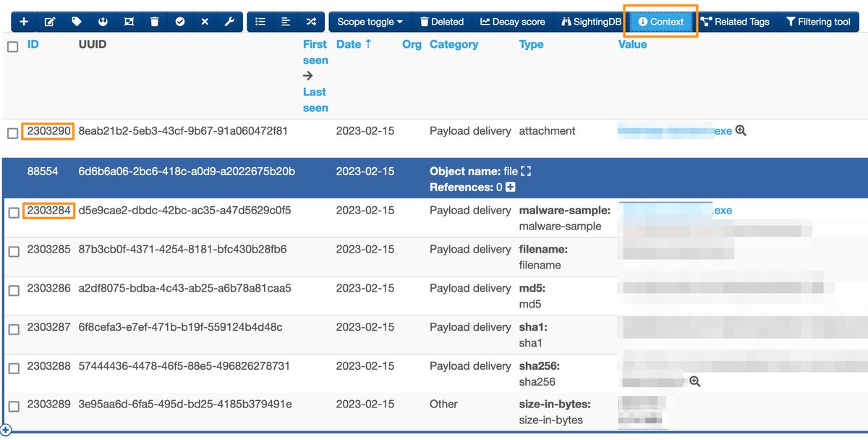Image resolution: width=868 pixels, height=440 pixels.
Task: Open the malware-sample .exe value link
Action: [676, 211]
